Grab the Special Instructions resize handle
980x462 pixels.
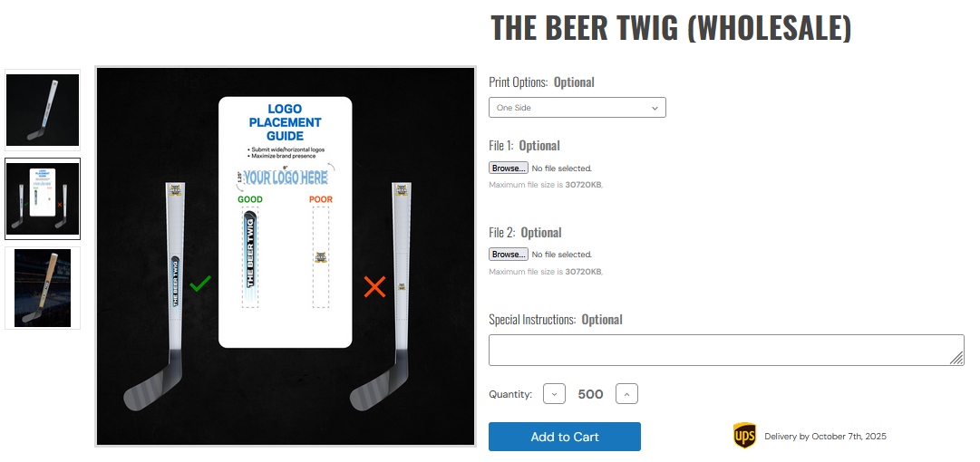957,360
